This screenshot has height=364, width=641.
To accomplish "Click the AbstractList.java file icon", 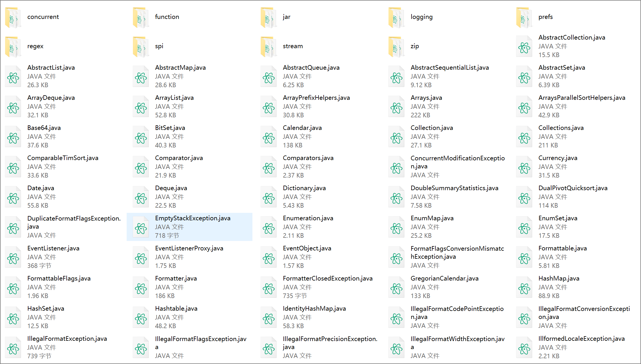I will click(x=13, y=76).
